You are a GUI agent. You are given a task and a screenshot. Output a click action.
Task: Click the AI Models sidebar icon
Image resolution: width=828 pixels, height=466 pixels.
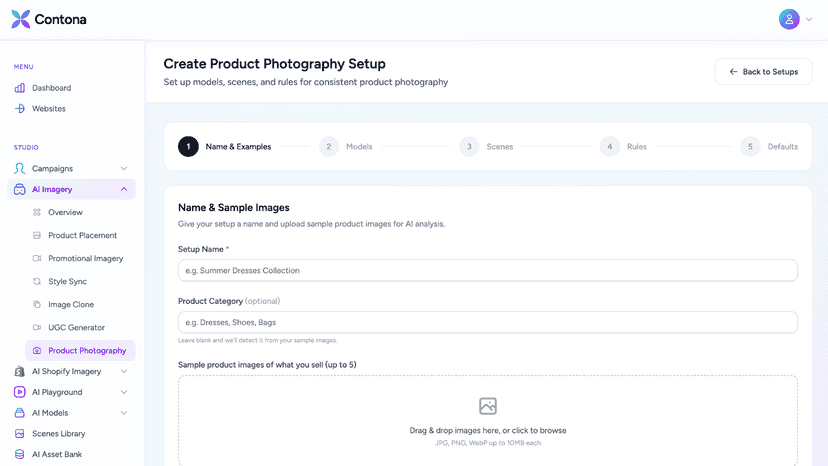click(20, 413)
